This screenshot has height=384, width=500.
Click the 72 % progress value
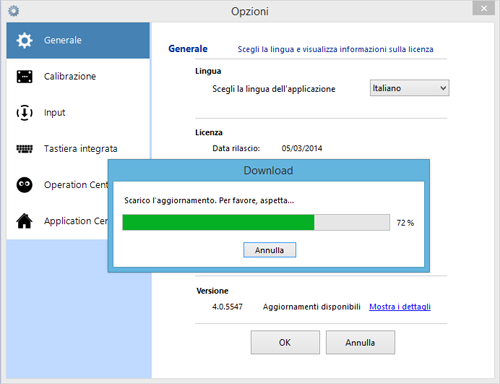[x=405, y=223]
